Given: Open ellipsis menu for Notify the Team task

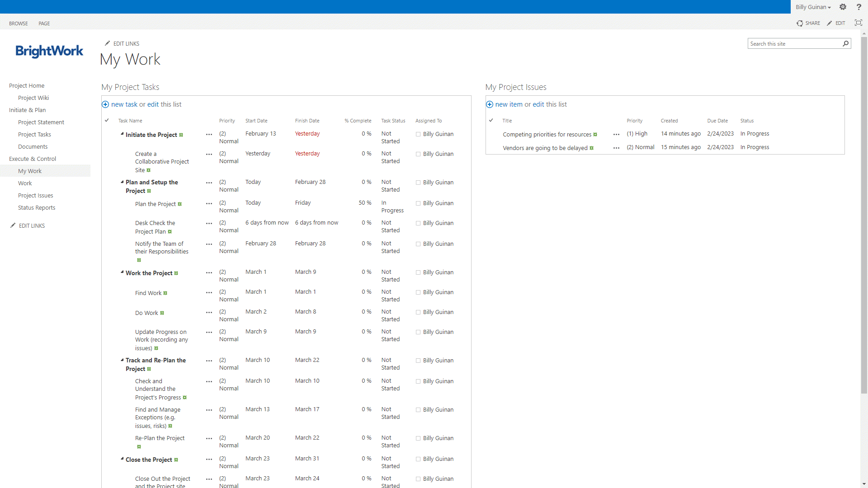Looking at the screenshot, I should (209, 244).
